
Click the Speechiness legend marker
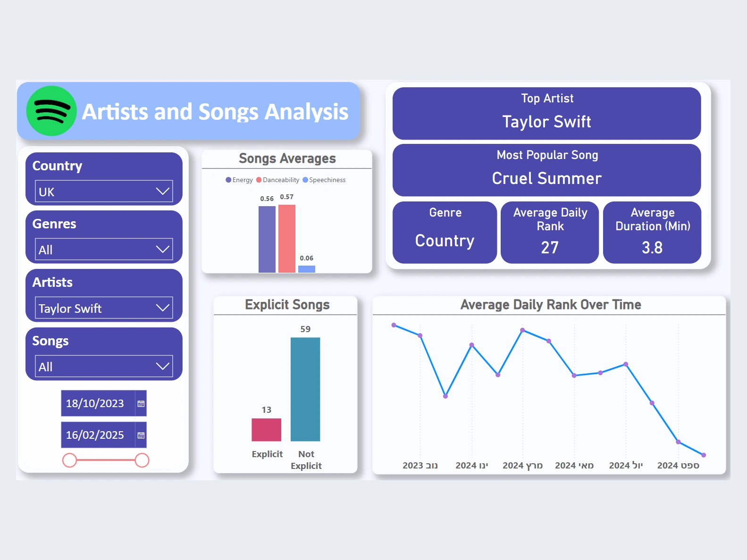(x=305, y=180)
